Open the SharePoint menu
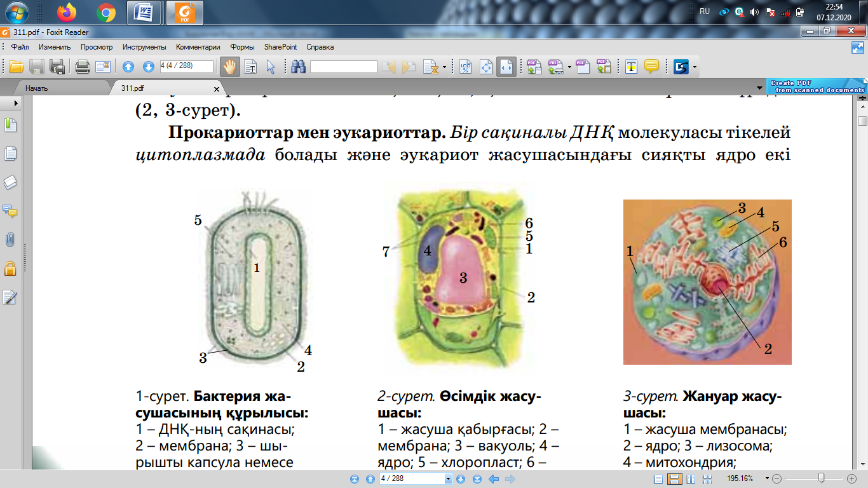The height and width of the screenshot is (488, 868). pos(281,47)
